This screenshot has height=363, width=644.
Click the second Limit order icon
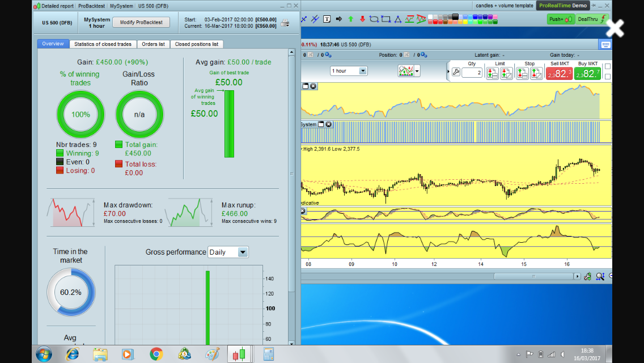point(506,73)
